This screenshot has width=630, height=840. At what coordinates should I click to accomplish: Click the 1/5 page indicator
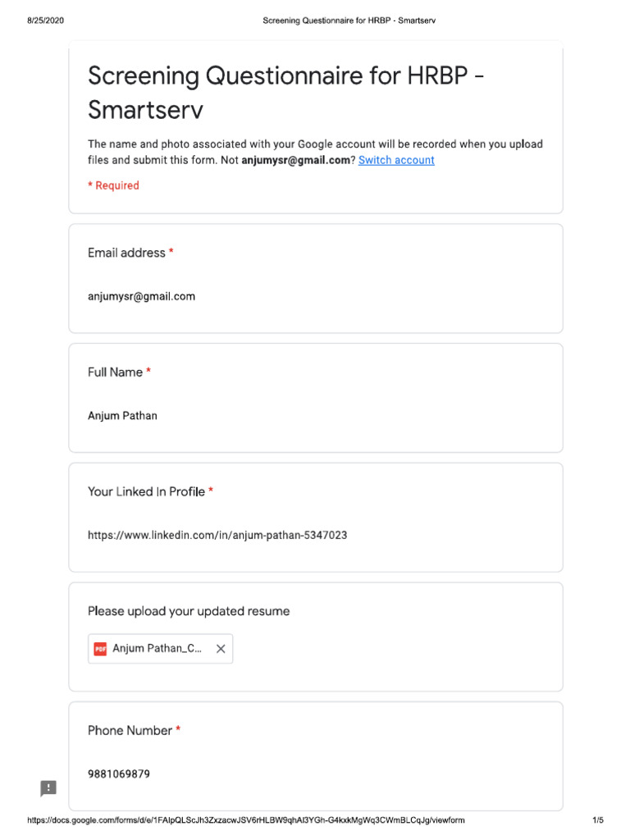coord(597,820)
